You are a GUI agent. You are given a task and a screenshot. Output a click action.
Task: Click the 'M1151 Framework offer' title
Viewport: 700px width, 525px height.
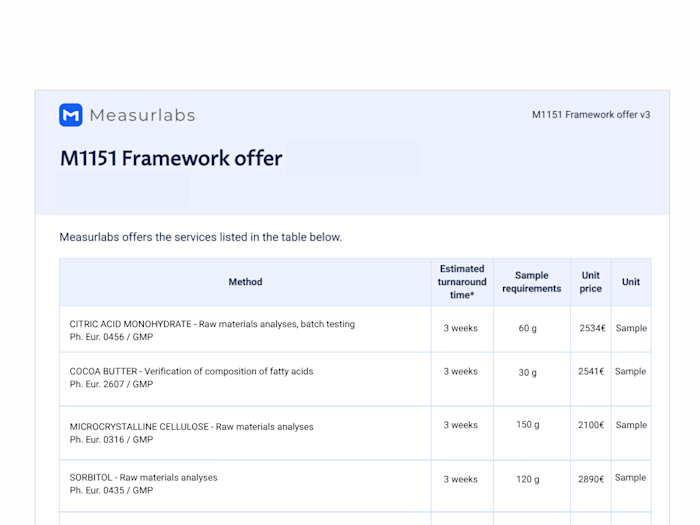click(x=171, y=158)
